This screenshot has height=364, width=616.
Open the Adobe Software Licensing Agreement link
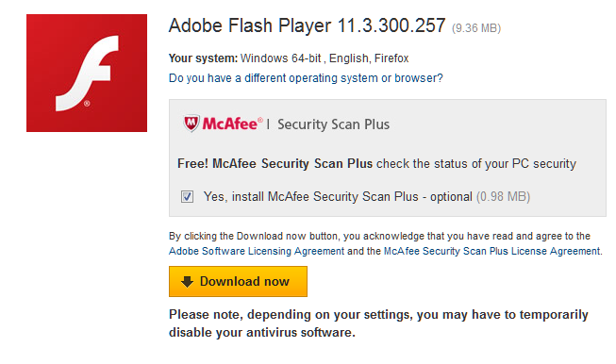click(x=257, y=251)
